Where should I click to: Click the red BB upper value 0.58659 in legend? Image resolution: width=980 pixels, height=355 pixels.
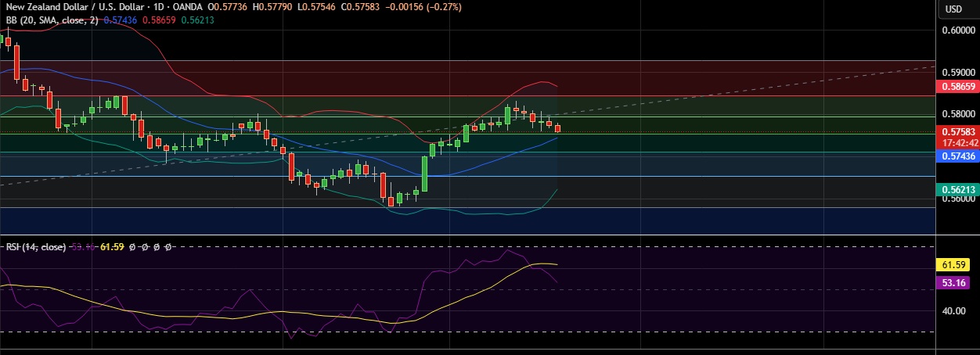159,20
